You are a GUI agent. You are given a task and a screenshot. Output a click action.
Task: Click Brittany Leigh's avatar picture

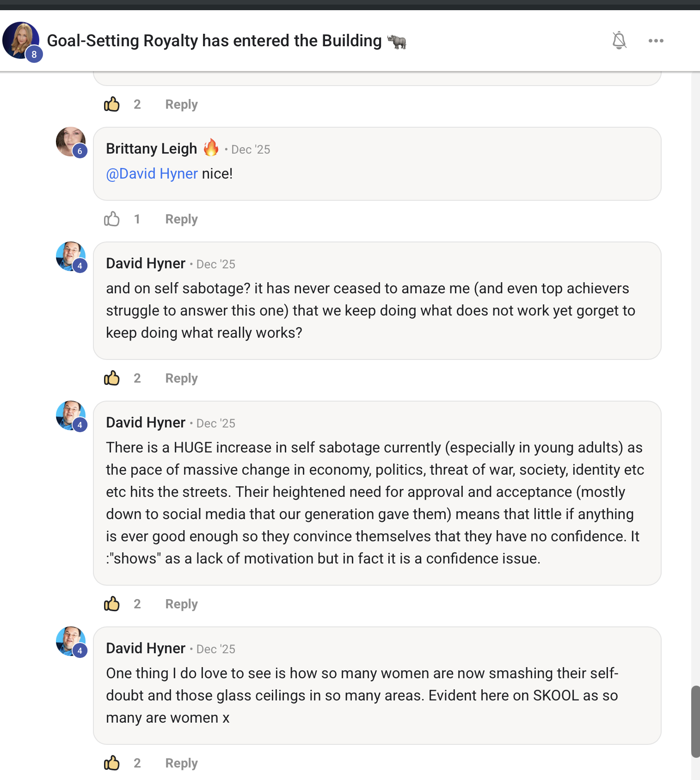(70, 141)
